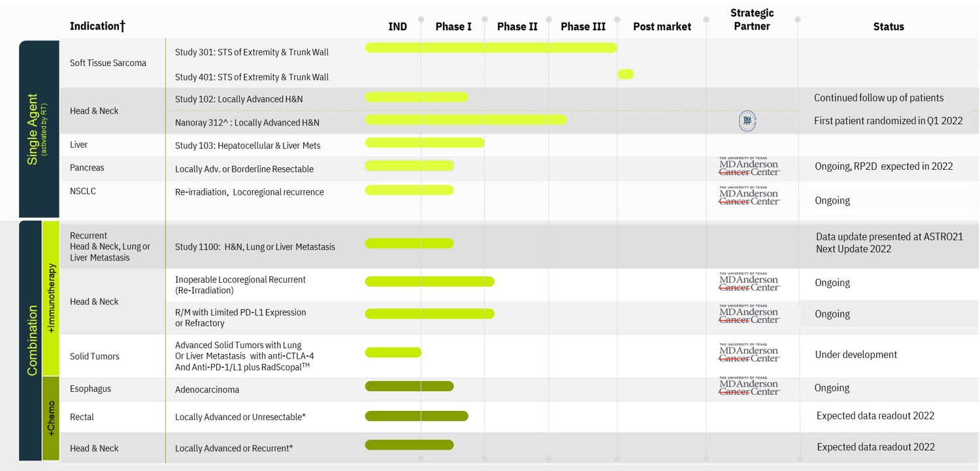The width and height of the screenshot is (980, 471).
Task: Click MD Anderson logo in the Esophagus row
Action: point(749,386)
